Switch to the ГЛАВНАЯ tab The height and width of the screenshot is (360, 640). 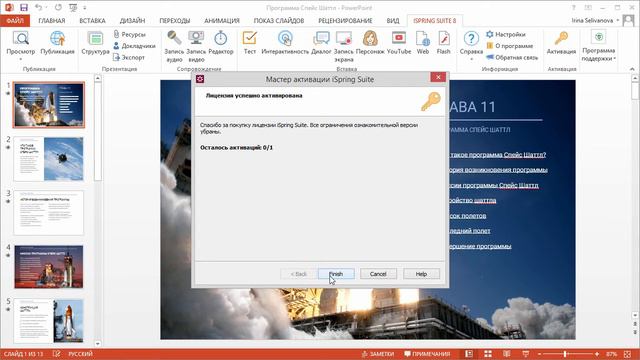(52, 20)
